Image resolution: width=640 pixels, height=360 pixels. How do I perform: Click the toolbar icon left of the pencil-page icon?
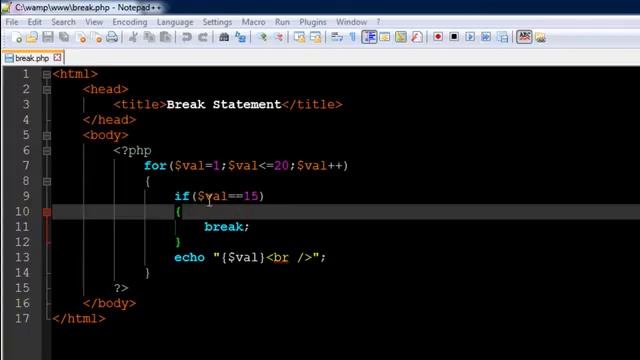tap(401, 38)
